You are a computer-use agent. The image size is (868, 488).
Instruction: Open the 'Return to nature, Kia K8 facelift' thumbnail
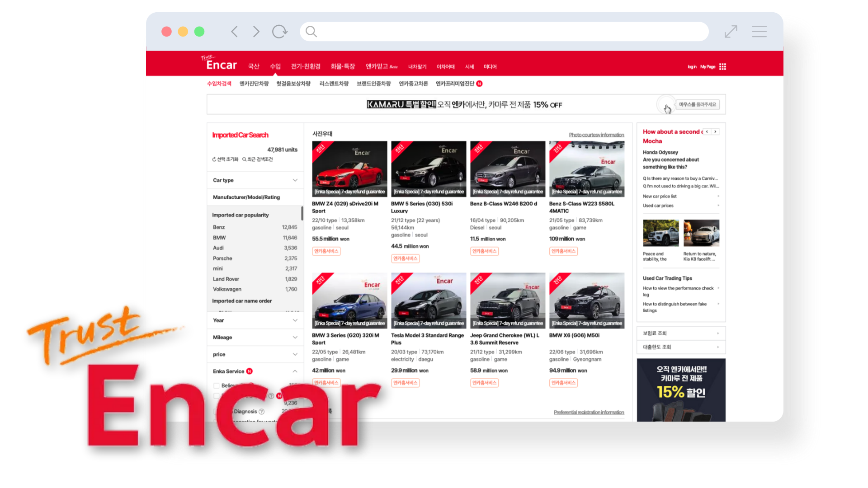coord(701,233)
